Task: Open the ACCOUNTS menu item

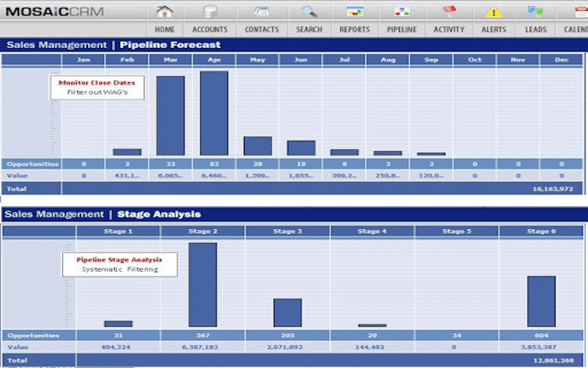Action: click(210, 29)
